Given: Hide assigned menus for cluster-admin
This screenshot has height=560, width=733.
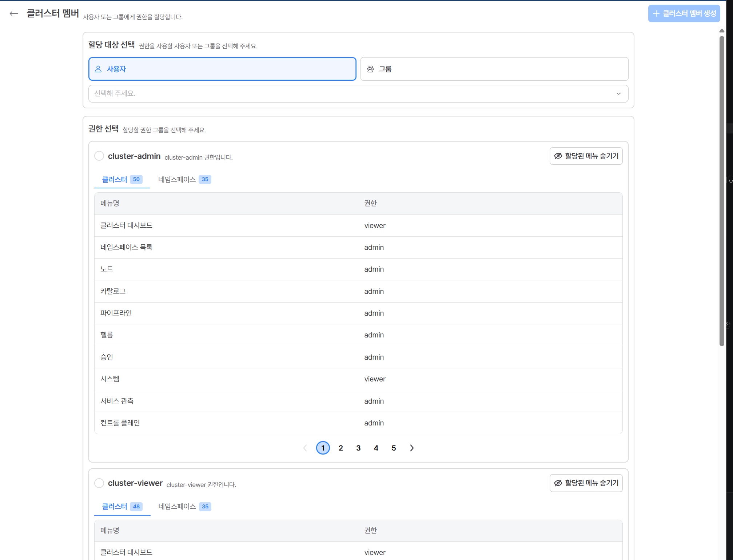Looking at the screenshot, I should point(586,156).
